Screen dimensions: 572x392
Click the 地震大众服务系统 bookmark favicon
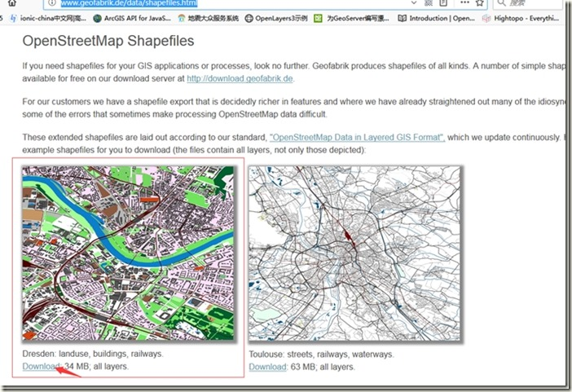tap(182, 18)
